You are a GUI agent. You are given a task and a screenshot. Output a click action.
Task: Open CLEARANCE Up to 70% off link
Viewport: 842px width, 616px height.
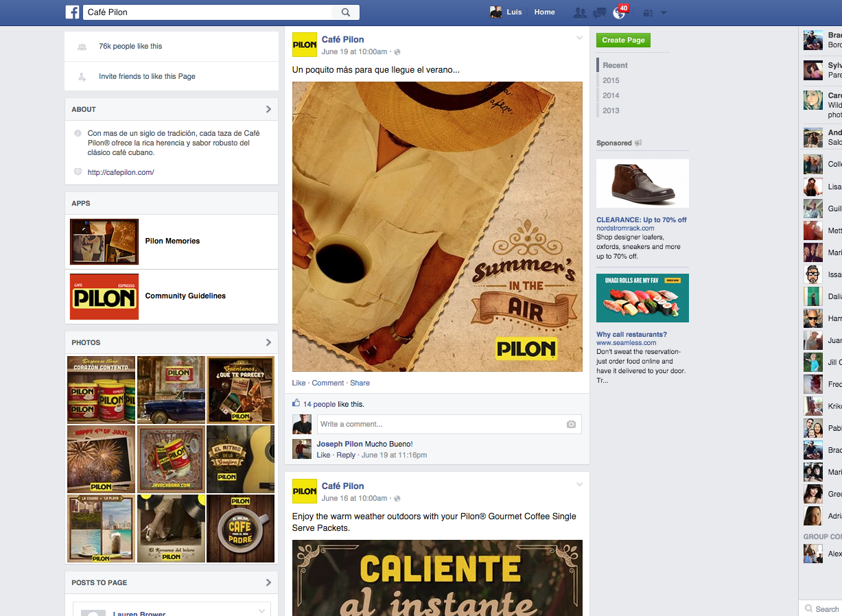coord(642,220)
